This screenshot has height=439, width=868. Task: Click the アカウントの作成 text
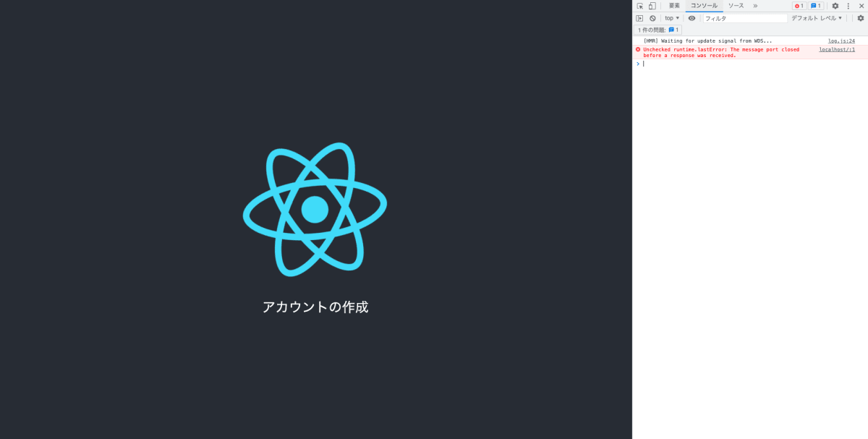(x=315, y=307)
